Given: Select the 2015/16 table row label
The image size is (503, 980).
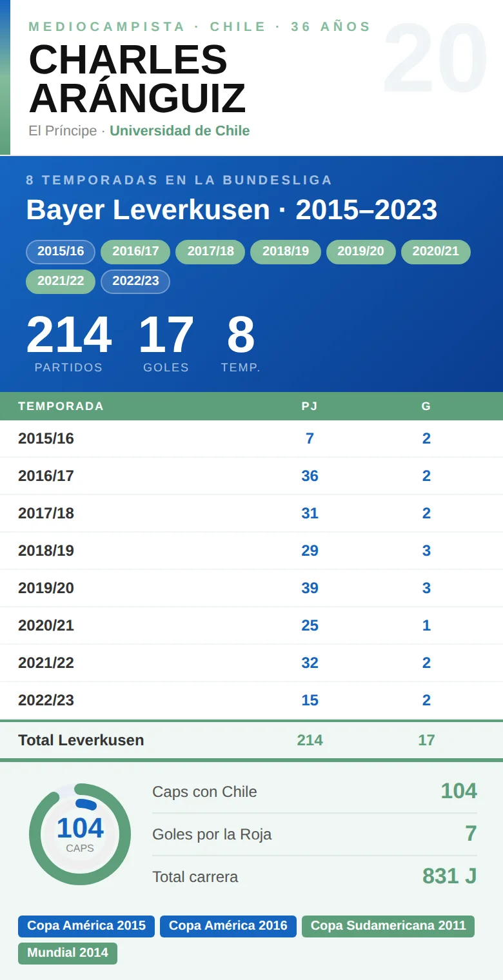Looking at the screenshot, I should click(46, 438).
